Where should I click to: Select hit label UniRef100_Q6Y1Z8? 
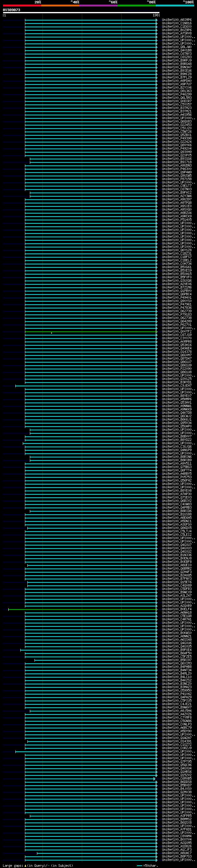[x=177, y=250]
